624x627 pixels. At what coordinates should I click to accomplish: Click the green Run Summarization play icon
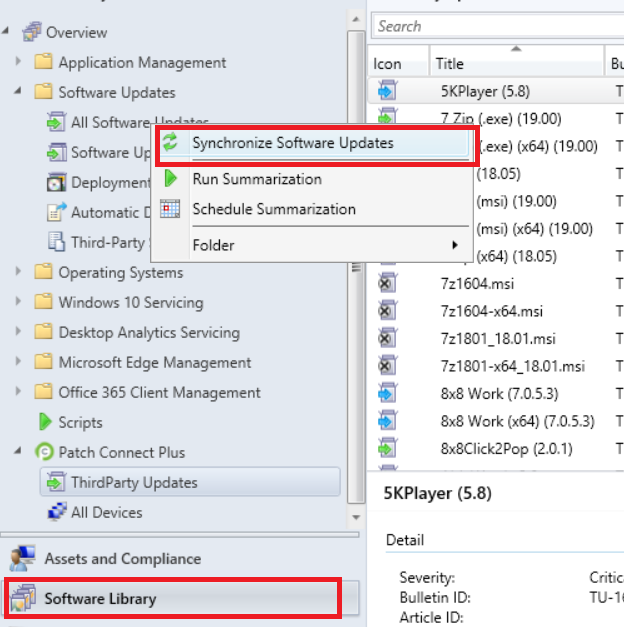[x=170, y=178]
